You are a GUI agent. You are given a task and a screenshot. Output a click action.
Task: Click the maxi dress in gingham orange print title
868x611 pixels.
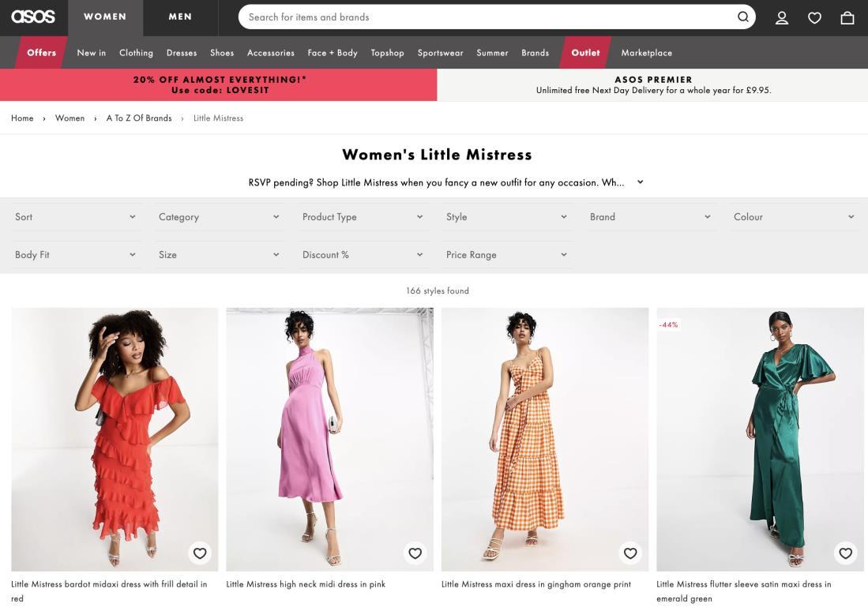535,584
